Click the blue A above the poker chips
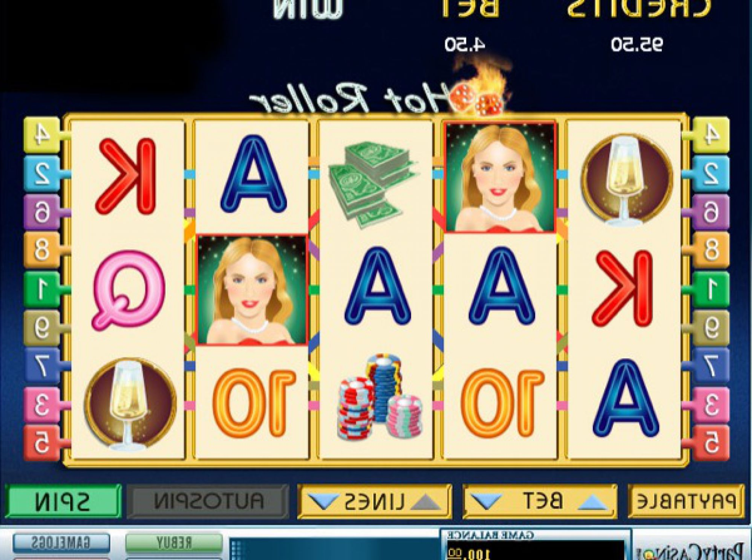The image size is (752, 560). pos(378,286)
